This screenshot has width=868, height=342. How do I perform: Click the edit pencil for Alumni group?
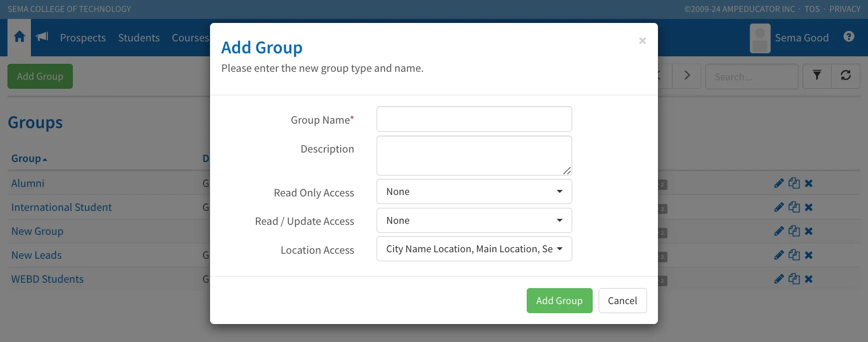[x=779, y=183]
